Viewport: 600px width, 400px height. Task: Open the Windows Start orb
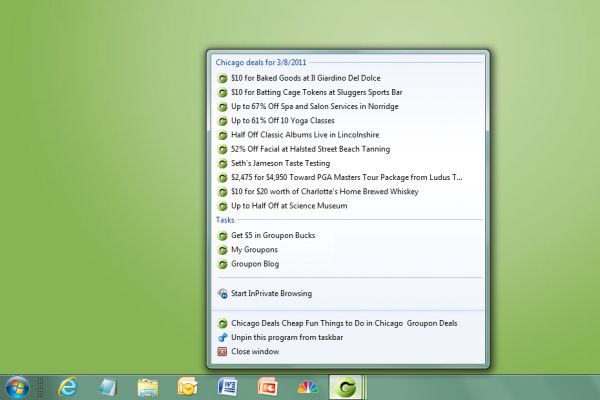click(17, 388)
